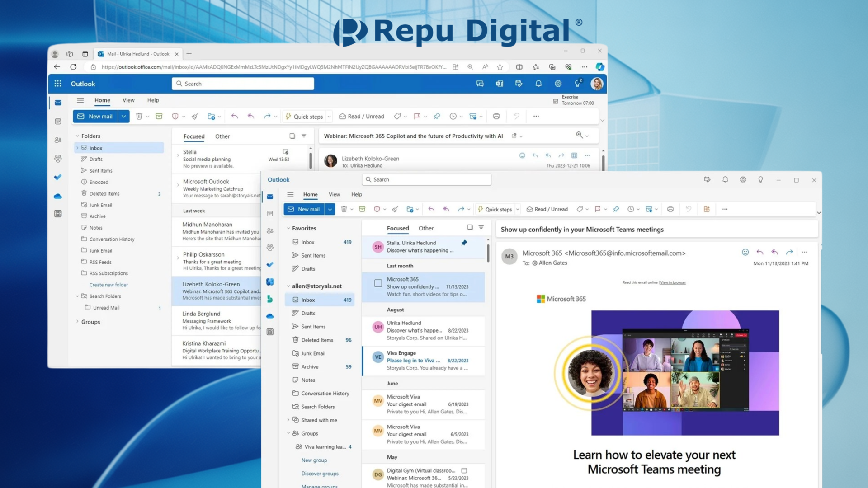Open New mail dropdown arrow in web Outlook
Screen dimensions: 868x488
point(123,116)
